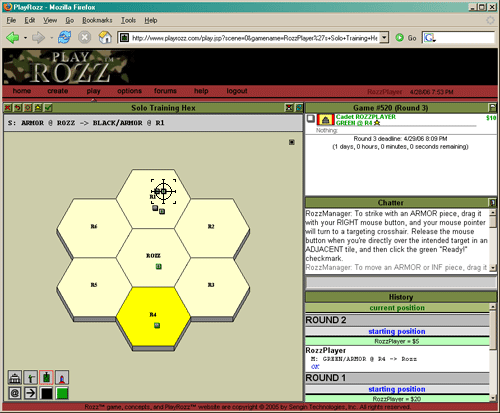Click Round 1 starting position link
Screen dimensions: 500x413
click(397, 389)
